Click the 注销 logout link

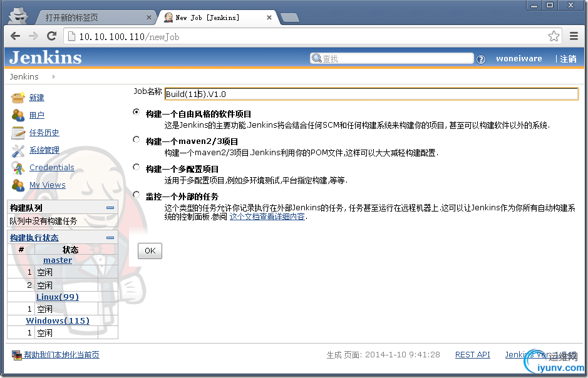pyautogui.click(x=568, y=59)
